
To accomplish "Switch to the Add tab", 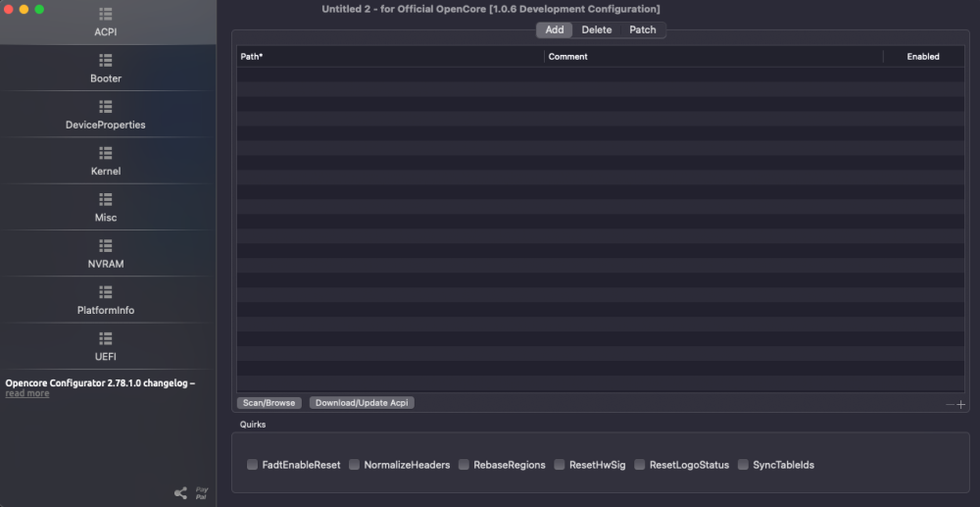I will 555,30.
